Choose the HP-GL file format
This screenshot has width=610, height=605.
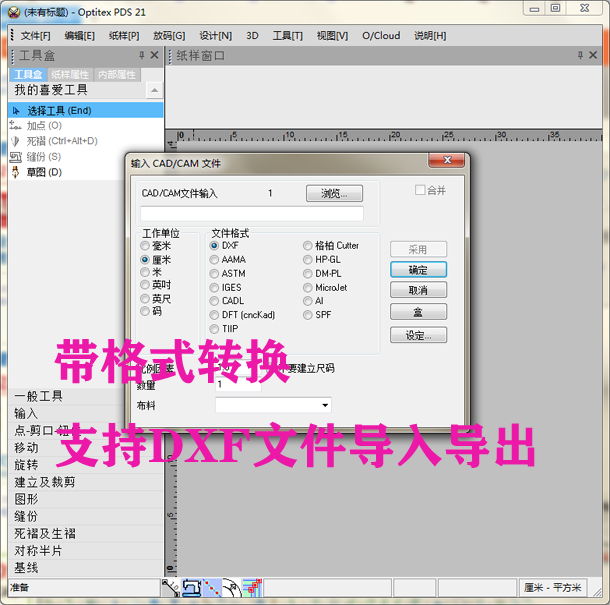[322, 260]
